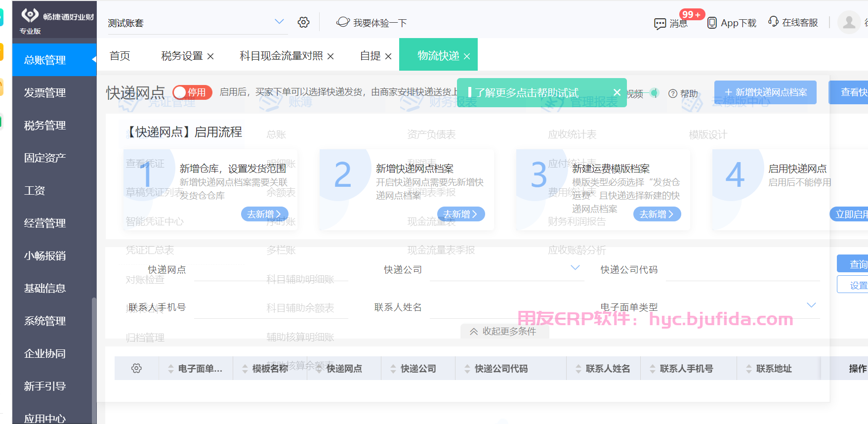This screenshot has width=868, height=424.
Task: Sort by 联系人姓名 column arrows
Action: coord(579,369)
